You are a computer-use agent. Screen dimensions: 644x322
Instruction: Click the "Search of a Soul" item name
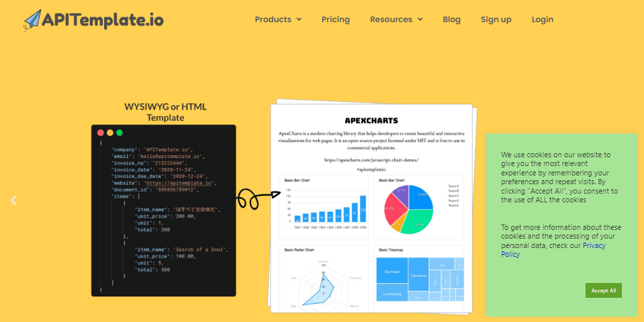click(199, 249)
